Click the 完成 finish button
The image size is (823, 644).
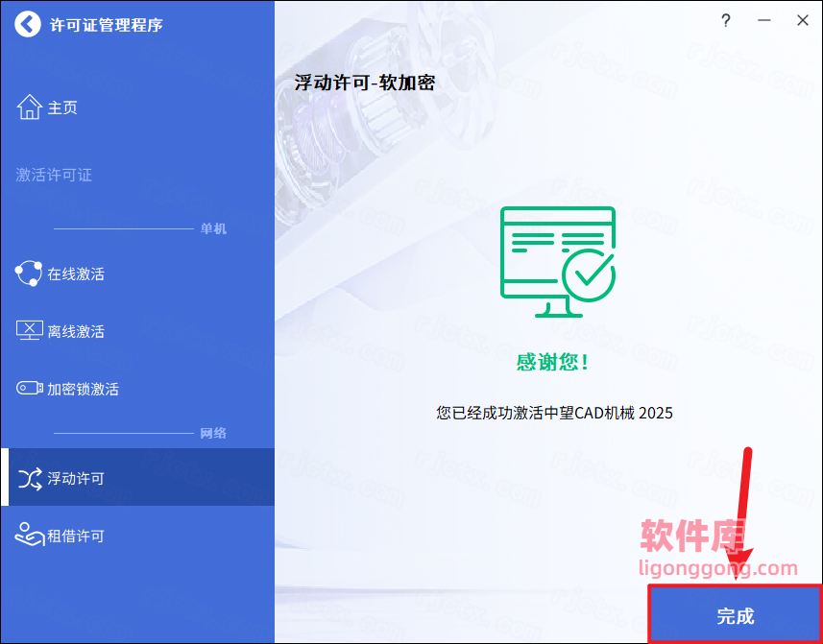click(736, 615)
